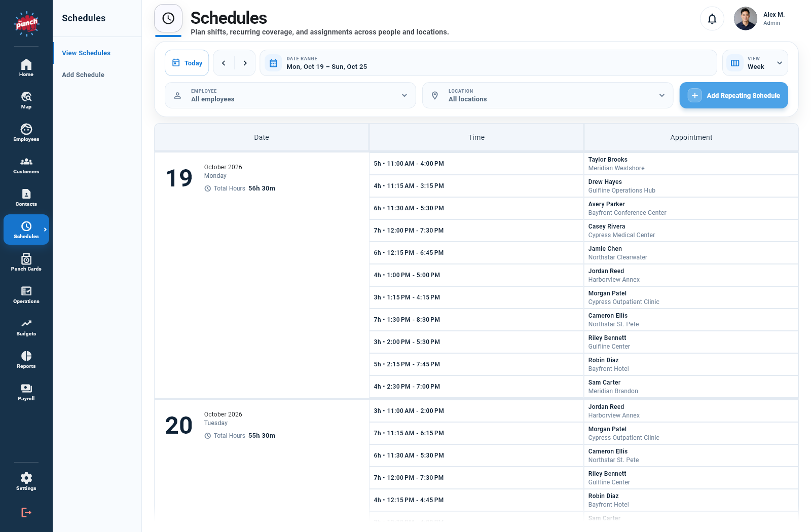Open Avery Parker appointment
The height and width of the screenshot is (532, 811).
coord(691,208)
